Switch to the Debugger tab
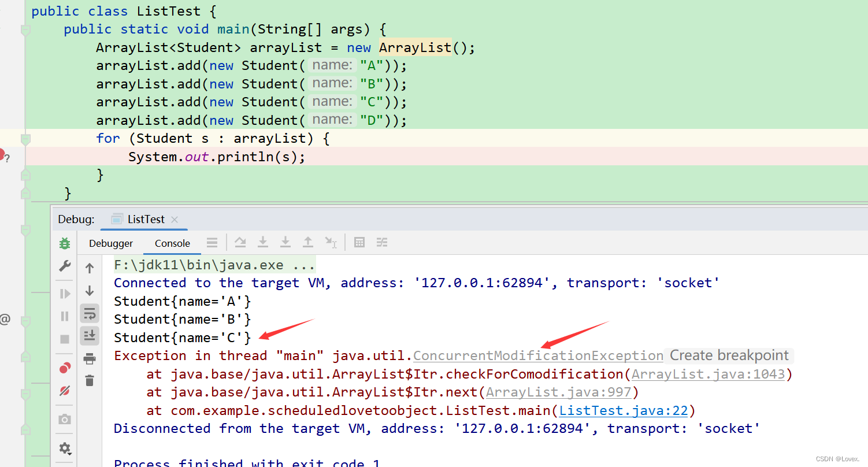 (x=111, y=243)
